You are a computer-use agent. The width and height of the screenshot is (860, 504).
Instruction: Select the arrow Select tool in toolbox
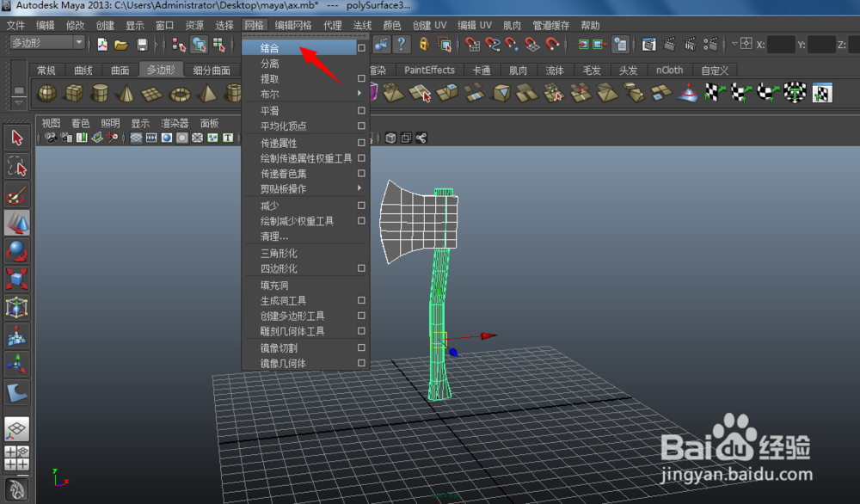tap(17, 138)
